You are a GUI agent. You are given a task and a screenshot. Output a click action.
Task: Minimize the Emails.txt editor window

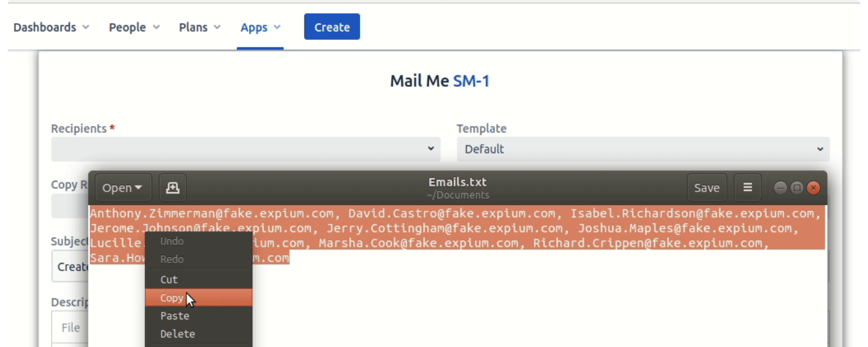pyautogui.click(x=781, y=188)
